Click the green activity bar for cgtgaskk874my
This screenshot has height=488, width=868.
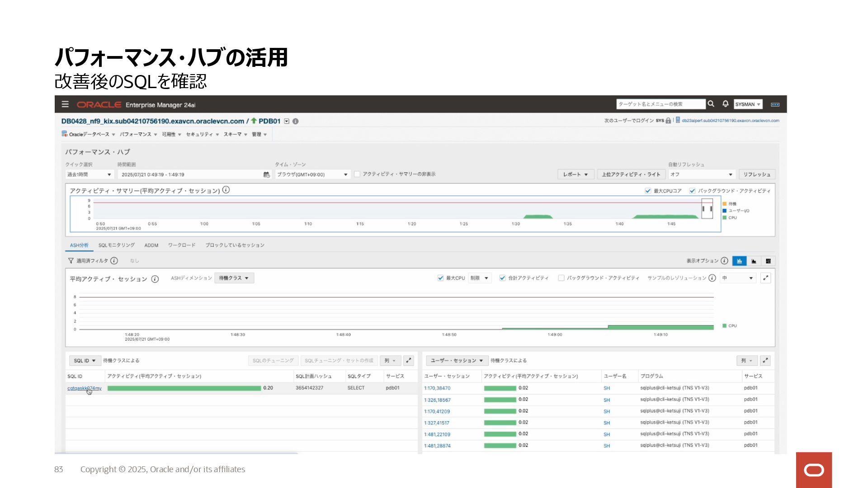pyautogui.click(x=184, y=388)
